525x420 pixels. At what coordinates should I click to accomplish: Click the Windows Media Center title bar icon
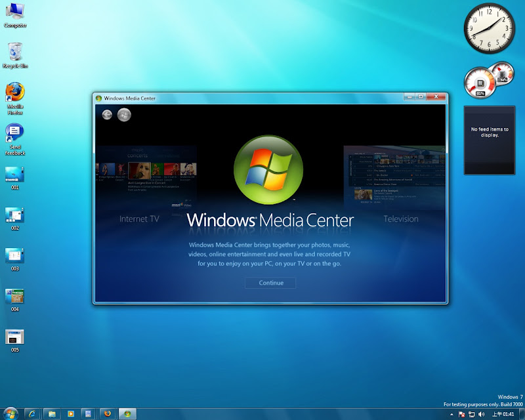click(98, 98)
